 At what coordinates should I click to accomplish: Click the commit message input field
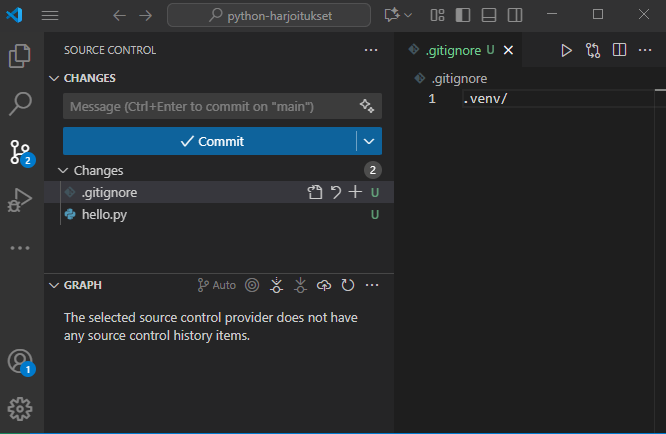click(x=208, y=106)
